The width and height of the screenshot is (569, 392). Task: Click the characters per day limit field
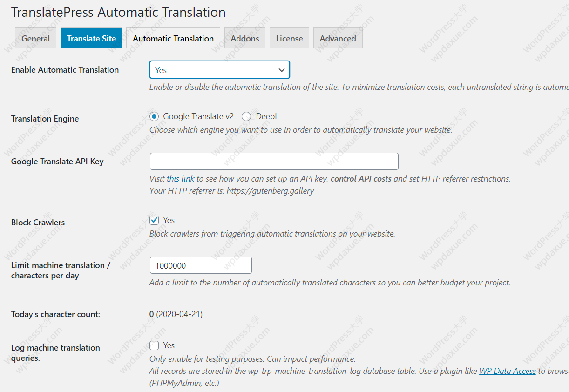[x=201, y=265]
